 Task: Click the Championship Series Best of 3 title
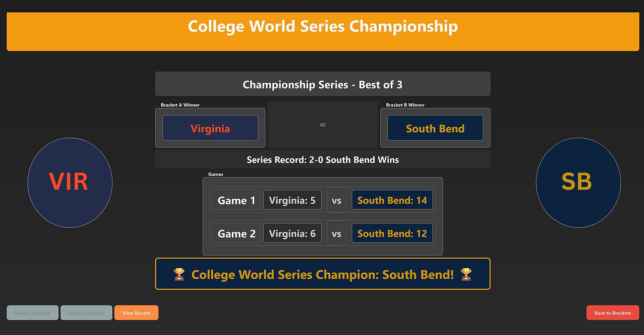(323, 84)
